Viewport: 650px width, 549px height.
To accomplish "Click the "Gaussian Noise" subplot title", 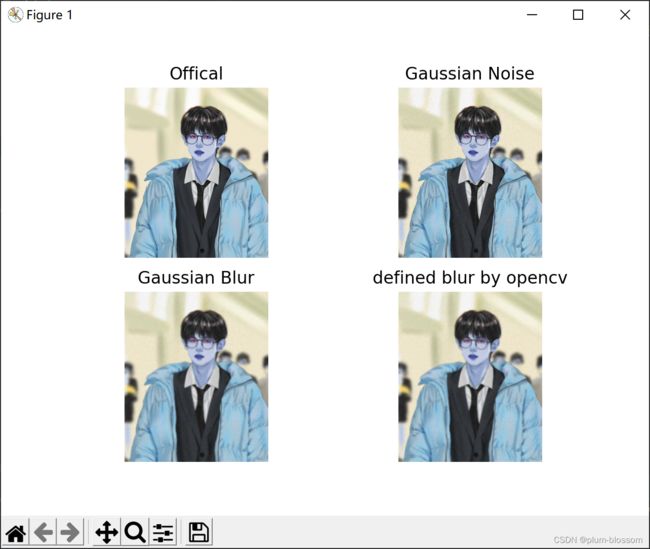I will point(470,73).
